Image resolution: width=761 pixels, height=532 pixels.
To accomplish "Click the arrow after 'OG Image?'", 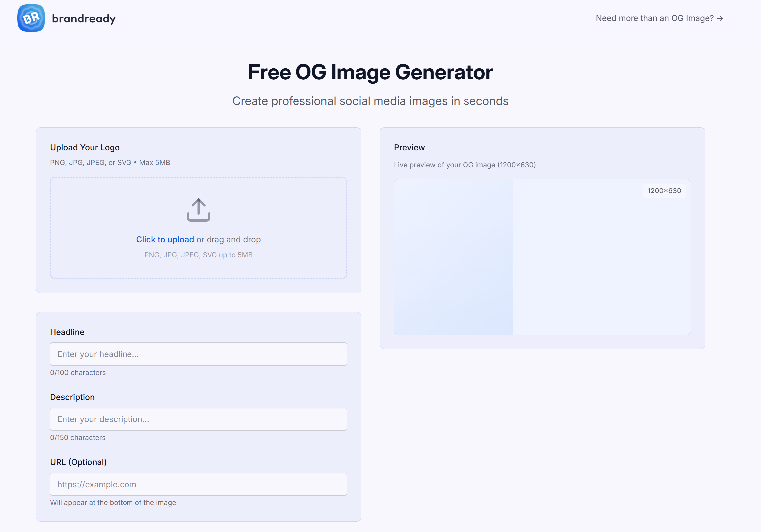I will click(x=720, y=18).
